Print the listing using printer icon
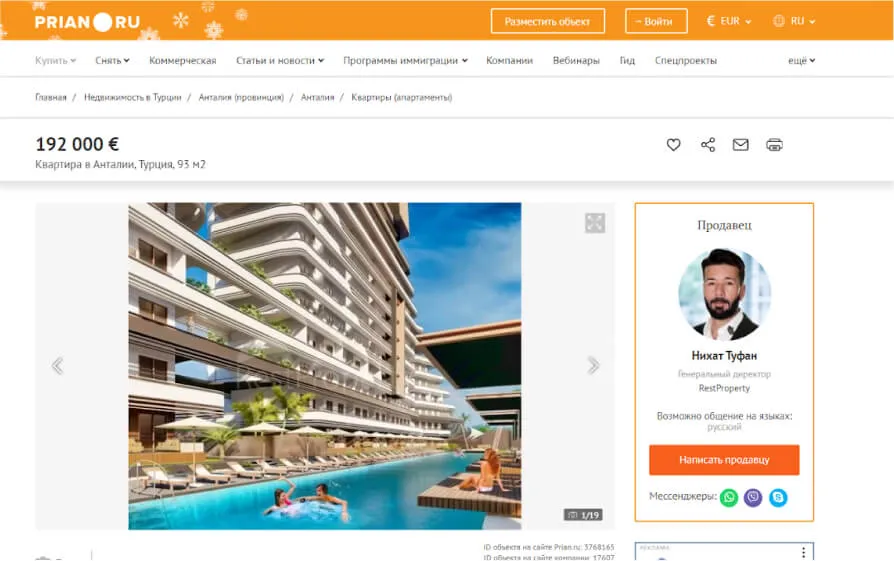The height and width of the screenshot is (561, 894). click(x=774, y=145)
